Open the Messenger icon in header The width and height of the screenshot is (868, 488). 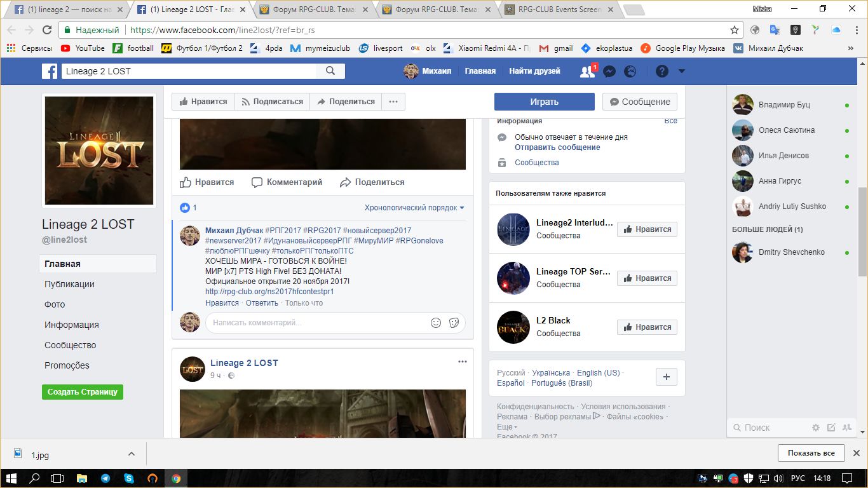[x=609, y=71]
